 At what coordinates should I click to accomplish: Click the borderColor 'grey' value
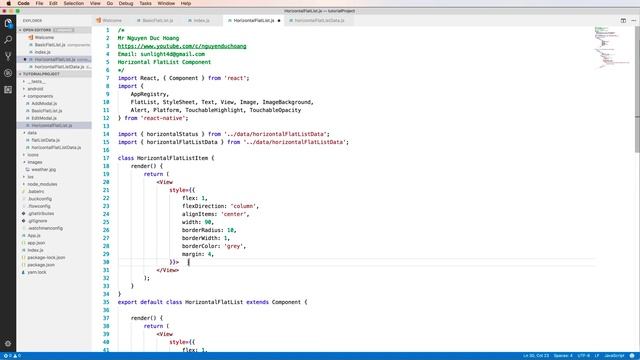tap(233, 246)
